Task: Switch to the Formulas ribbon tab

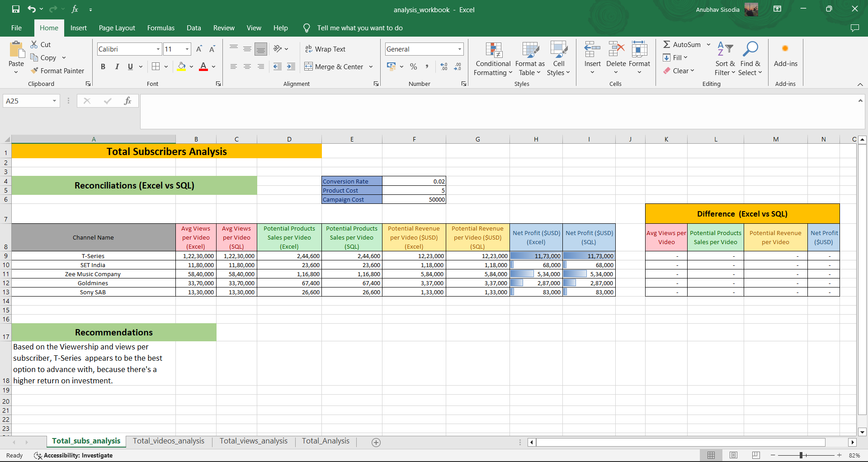Action: point(161,28)
